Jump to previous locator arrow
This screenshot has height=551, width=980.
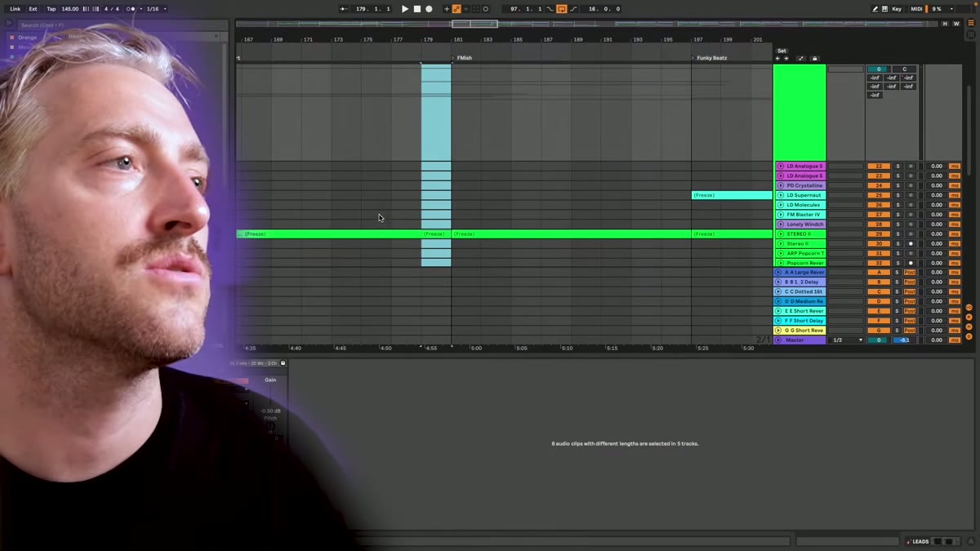(x=777, y=59)
